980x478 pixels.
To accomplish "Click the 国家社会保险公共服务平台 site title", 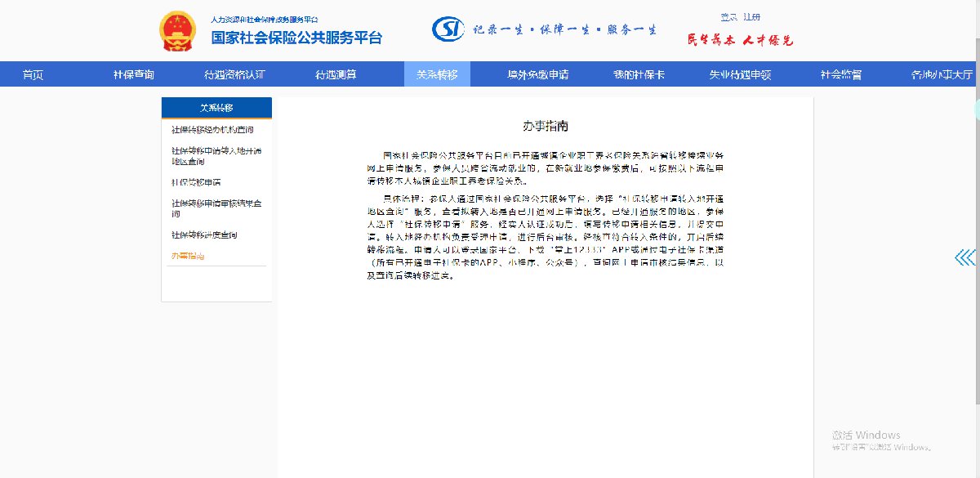I will (x=296, y=38).
